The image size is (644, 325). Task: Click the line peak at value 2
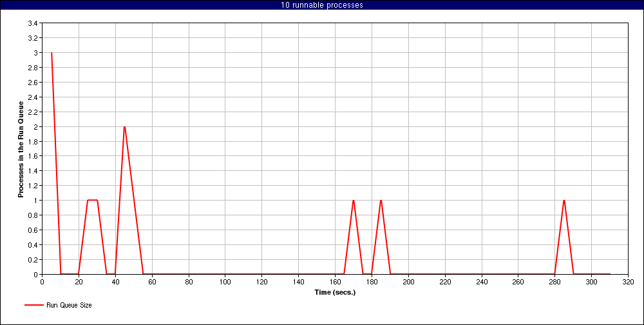(x=124, y=126)
